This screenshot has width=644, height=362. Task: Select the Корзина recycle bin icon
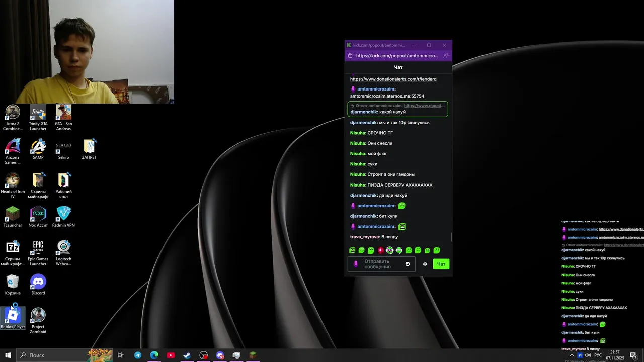[x=13, y=285]
